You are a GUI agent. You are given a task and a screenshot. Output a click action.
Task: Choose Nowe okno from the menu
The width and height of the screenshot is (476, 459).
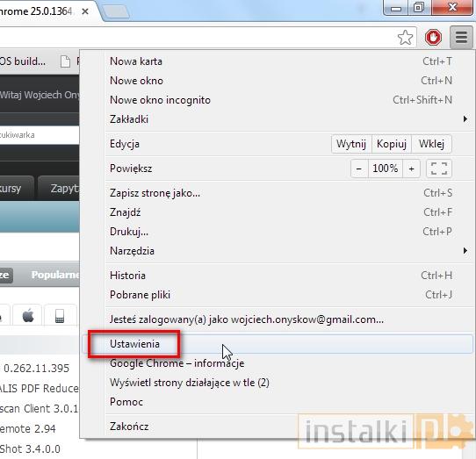[278, 81]
